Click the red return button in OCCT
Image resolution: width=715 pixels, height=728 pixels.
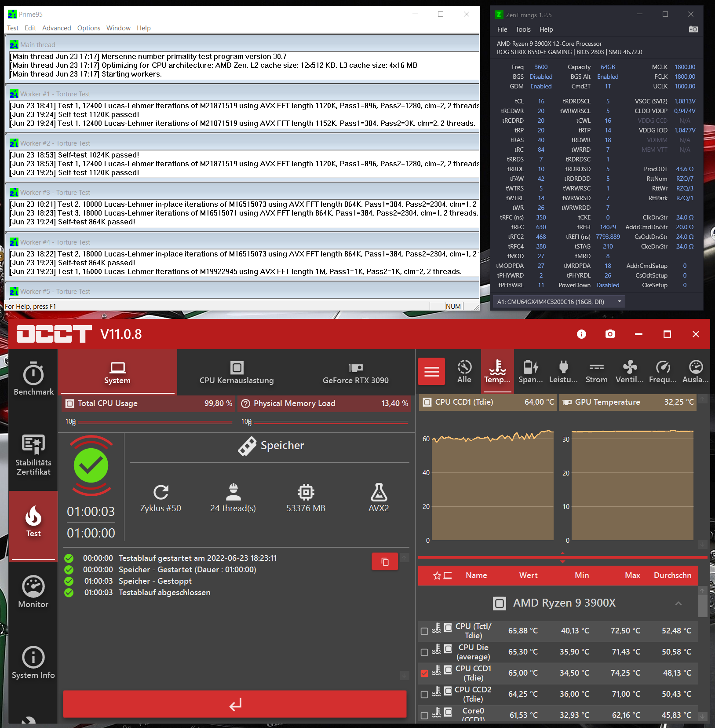click(235, 704)
